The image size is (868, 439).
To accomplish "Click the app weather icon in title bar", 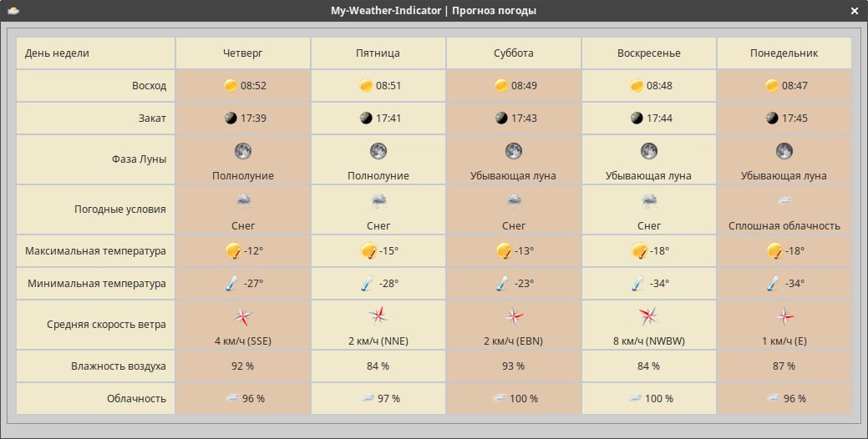I will pyautogui.click(x=13, y=11).
